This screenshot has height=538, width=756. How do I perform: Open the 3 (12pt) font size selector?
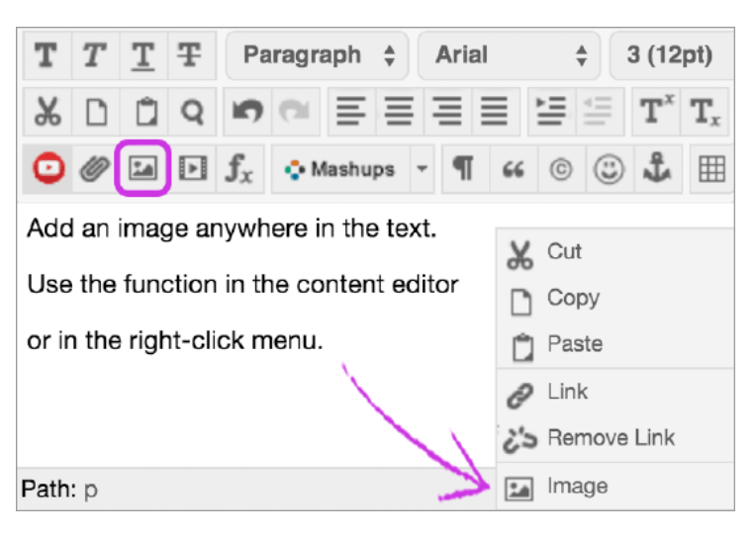[672, 54]
